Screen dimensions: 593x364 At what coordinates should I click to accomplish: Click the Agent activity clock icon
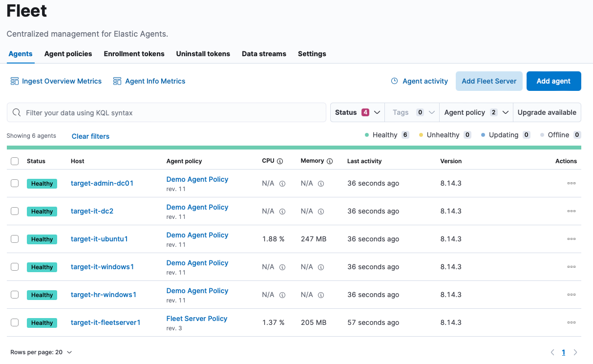coord(395,81)
